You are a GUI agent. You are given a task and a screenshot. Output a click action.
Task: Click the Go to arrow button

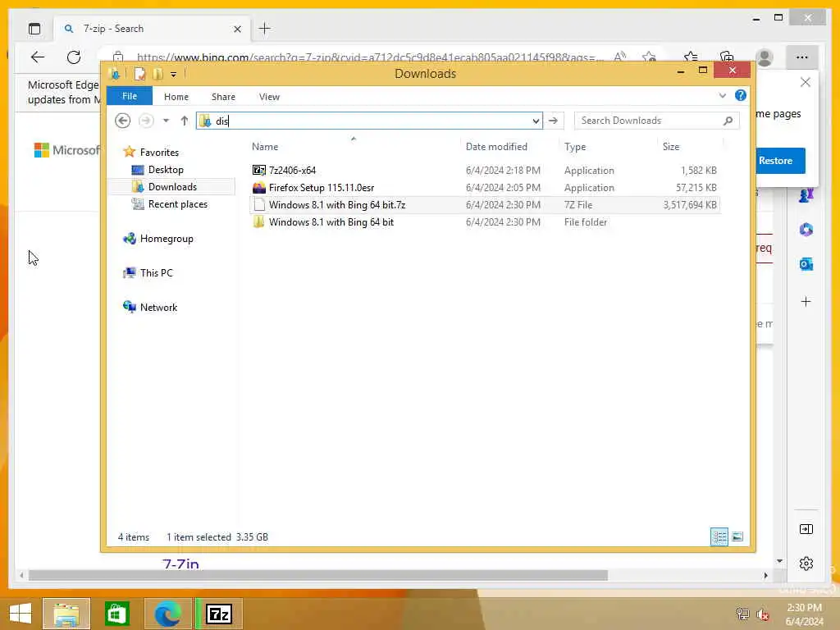click(554, 121)
